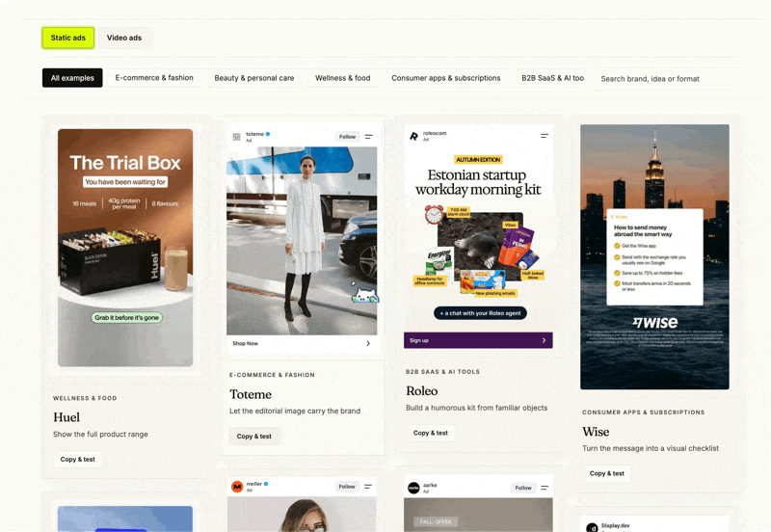Image resolution: width=771 pixels, height=532 pixels.
Task: Filter by Wellness & food
Action: [x=343, y=78]
